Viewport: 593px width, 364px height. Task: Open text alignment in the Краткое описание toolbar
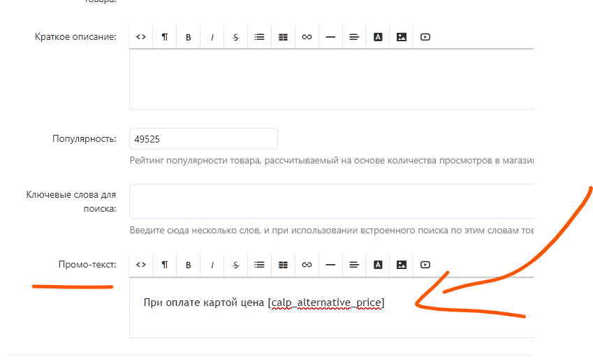[354, 37]
